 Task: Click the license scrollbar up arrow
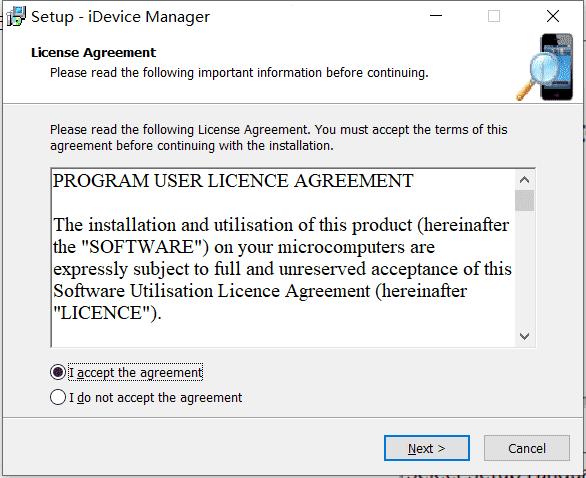click(524, 180)
